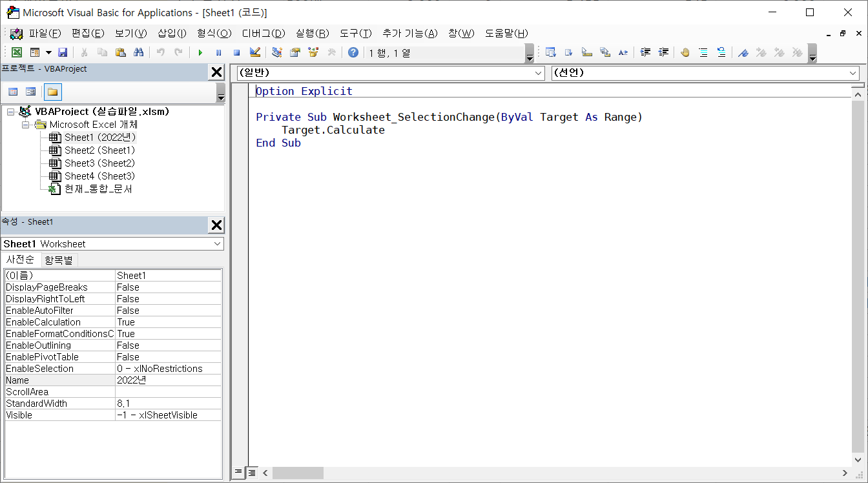Open the Insert UserForm dropdown arrow
This screenshot has width=868, height=483.
pos(48,52)
